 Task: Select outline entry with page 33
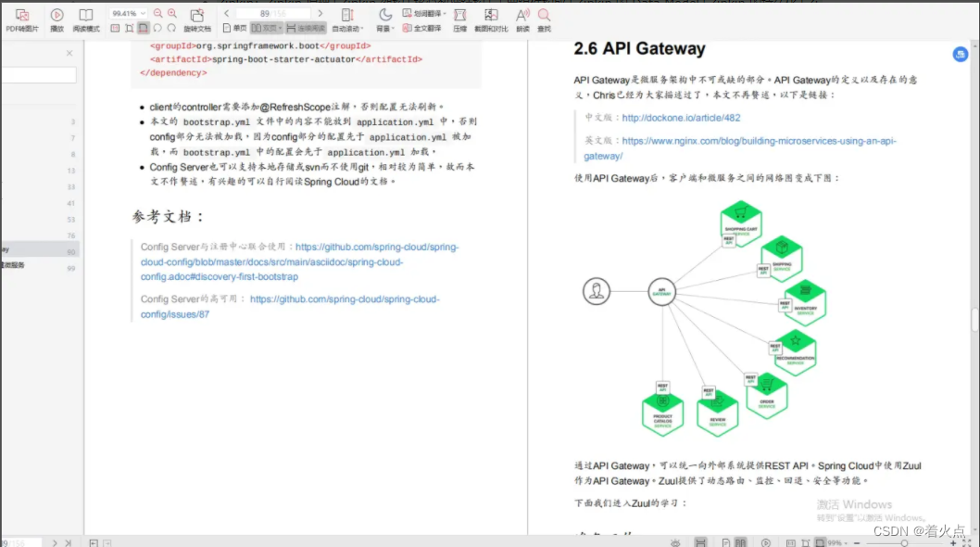point(40,186)
